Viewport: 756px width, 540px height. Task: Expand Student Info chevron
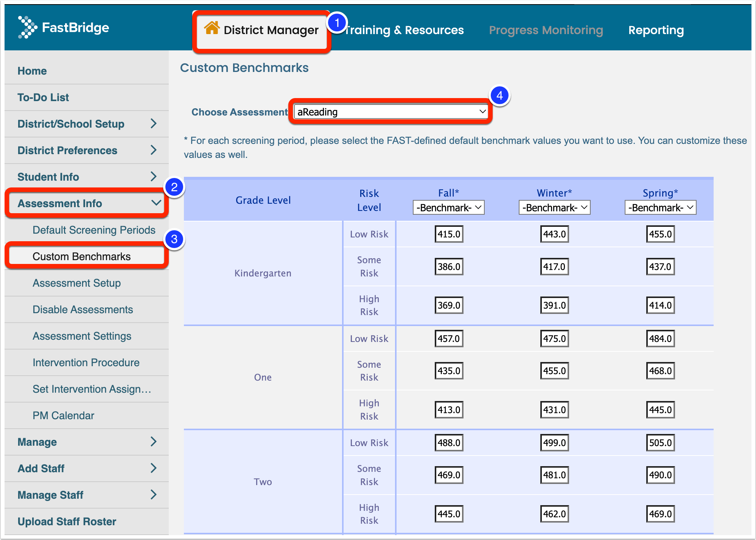coord(153,176)
